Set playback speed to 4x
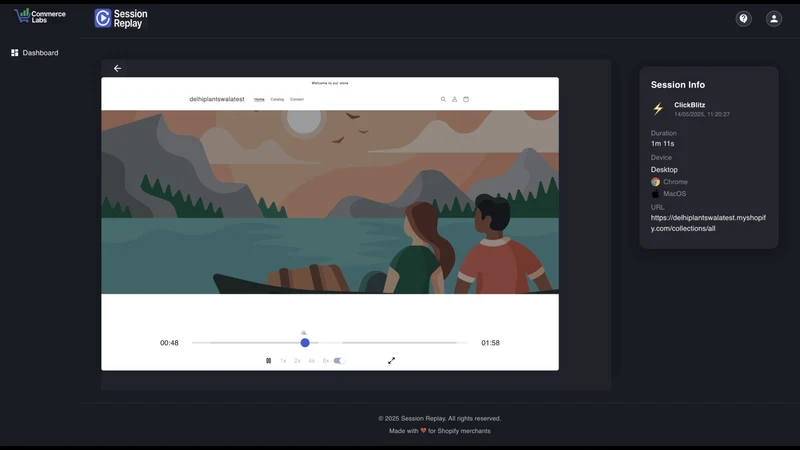The width and height of the screenshot is (800, 450). click(x=312, y=361)
